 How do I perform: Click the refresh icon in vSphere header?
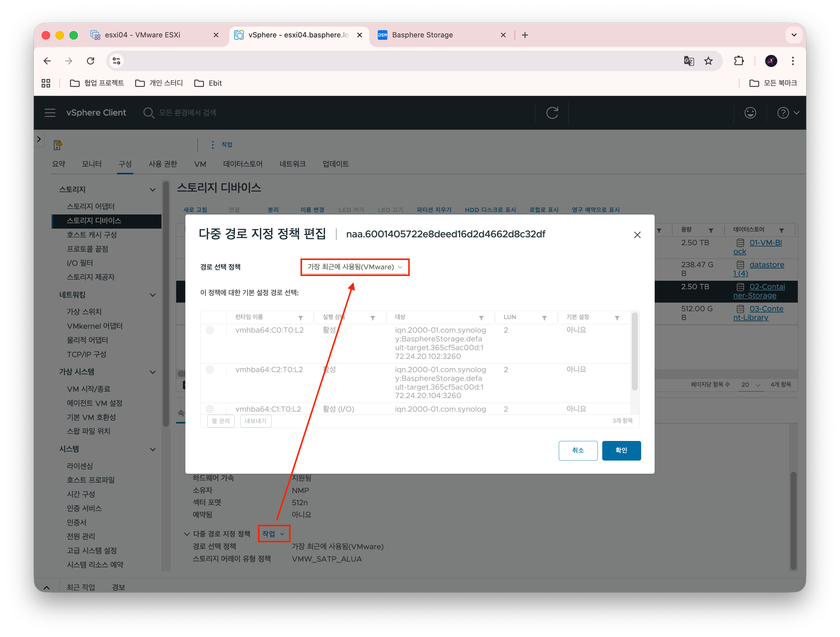(x=552, y=113)
